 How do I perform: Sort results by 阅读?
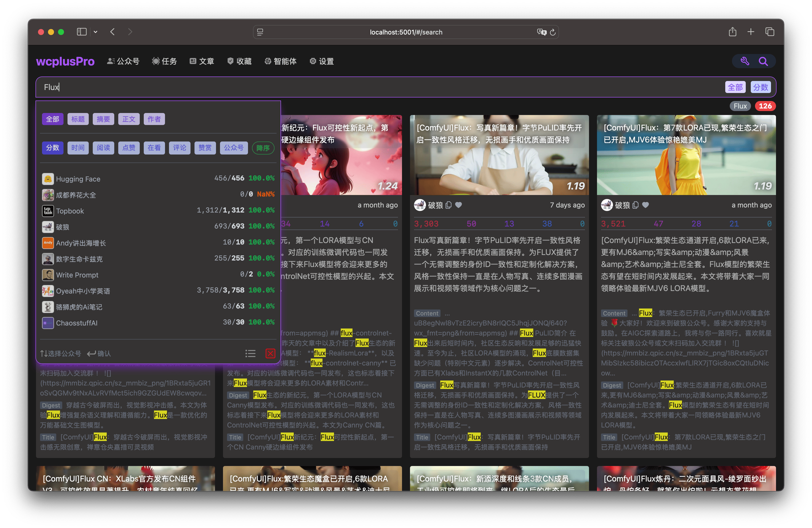(x=103, y=148)
